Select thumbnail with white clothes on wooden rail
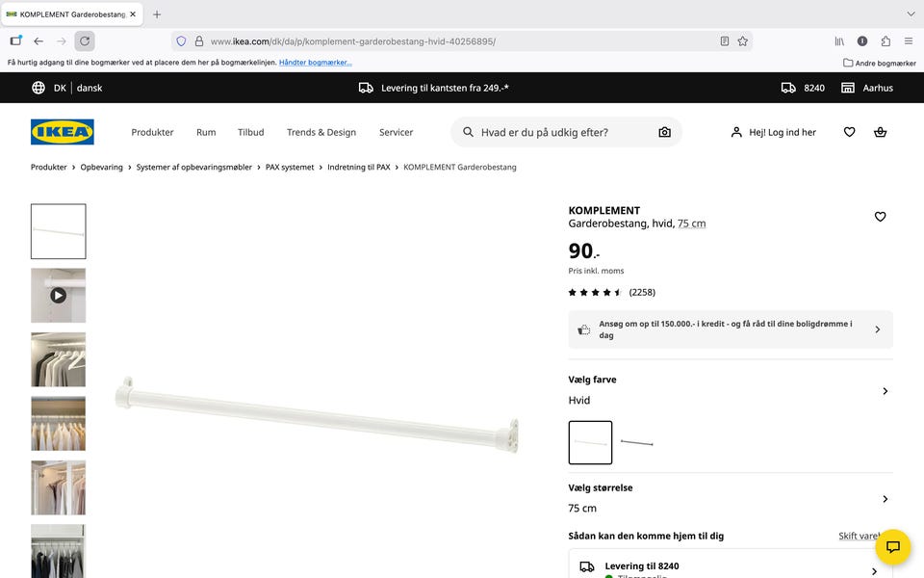This screenshot has height=578, width=924. (x=59, y=424)
